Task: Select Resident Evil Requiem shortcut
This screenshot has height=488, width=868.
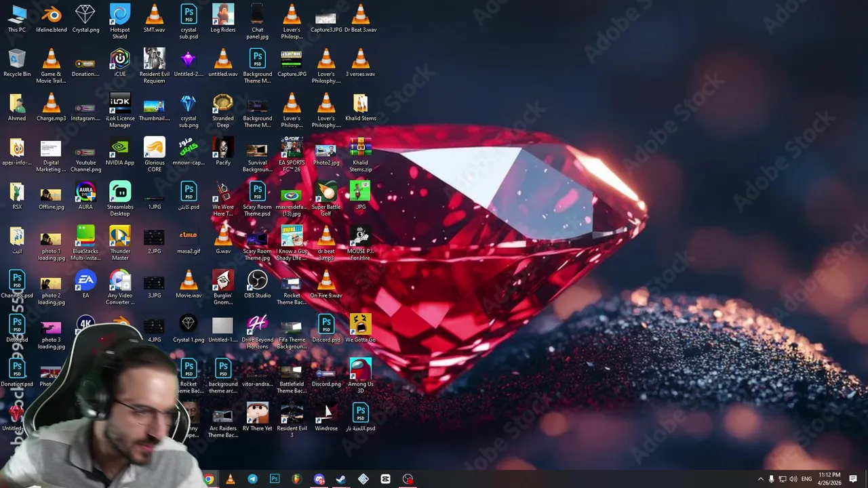Action: click(155, 66)
